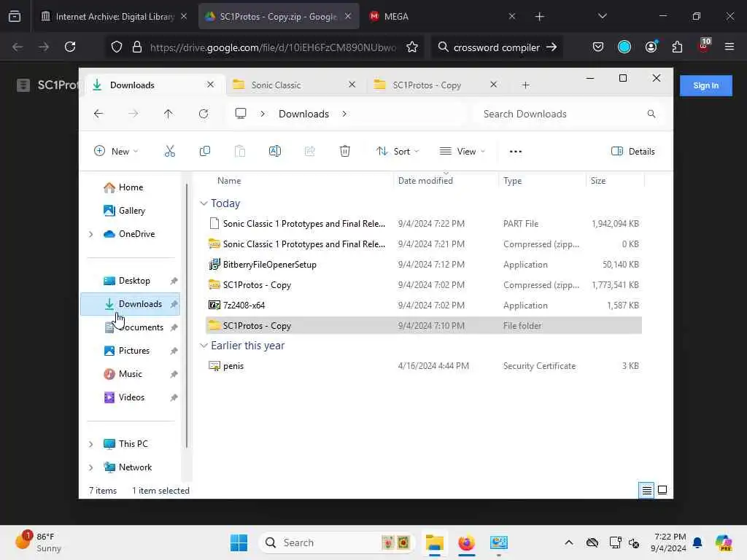Open the View dropdown menu

pyautogui.click(x=462, y=152)
